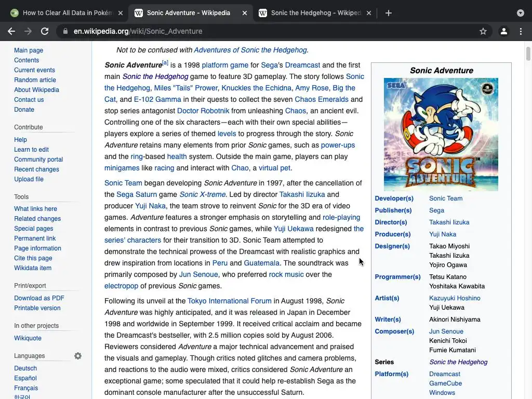Click footnote [a] after Sonic Adventure title
The width and height of the screenshot is (532, 399).
coord(165,63)
